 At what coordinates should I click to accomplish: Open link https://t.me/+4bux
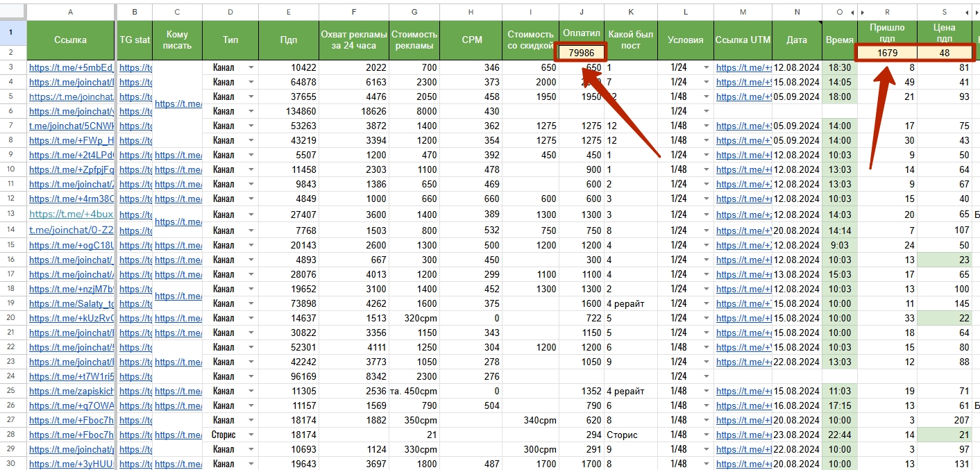coord(71,215)
